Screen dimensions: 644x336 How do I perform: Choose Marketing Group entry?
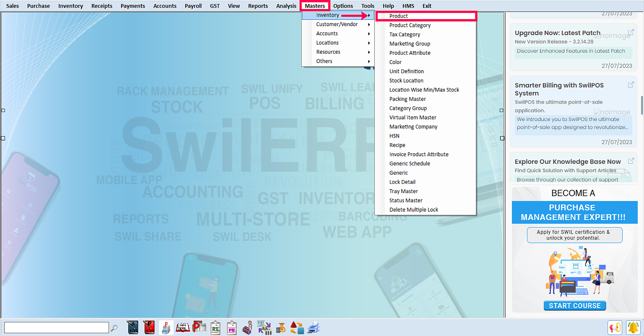[425, 44]
